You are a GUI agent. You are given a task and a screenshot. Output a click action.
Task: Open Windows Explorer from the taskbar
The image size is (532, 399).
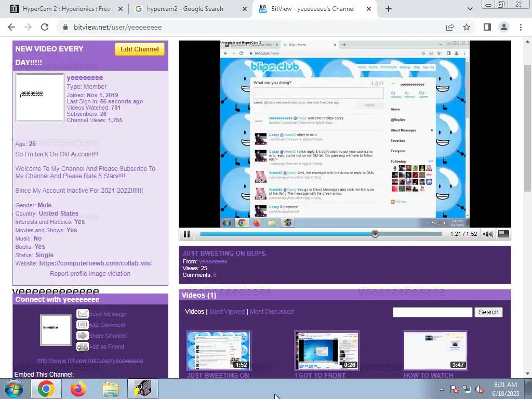point(111,389)
